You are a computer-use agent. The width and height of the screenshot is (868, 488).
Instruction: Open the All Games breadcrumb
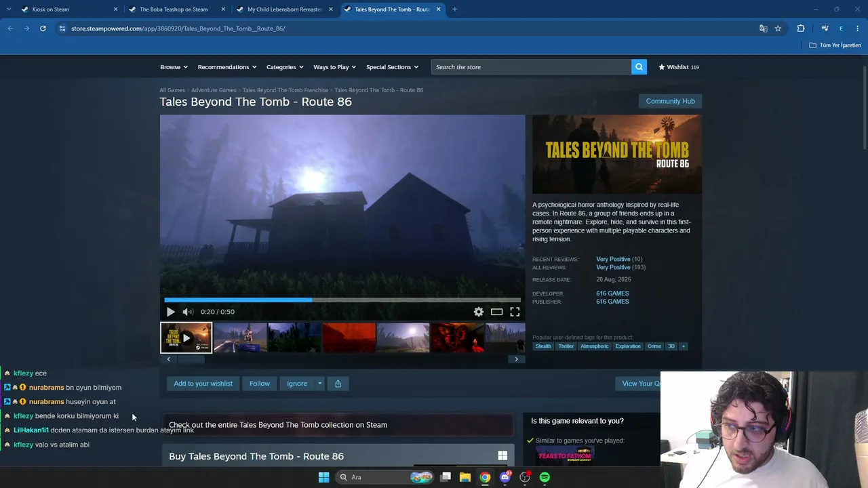point(172,90)
